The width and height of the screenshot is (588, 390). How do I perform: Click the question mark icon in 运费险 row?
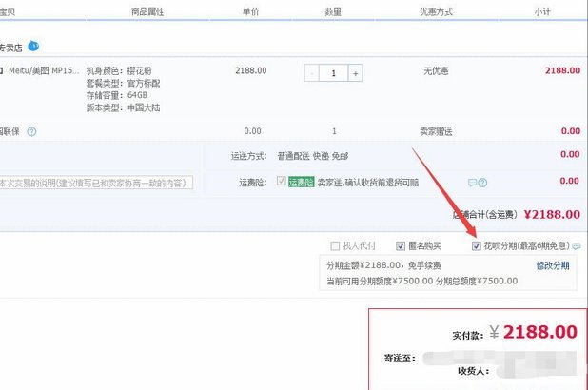482,183
